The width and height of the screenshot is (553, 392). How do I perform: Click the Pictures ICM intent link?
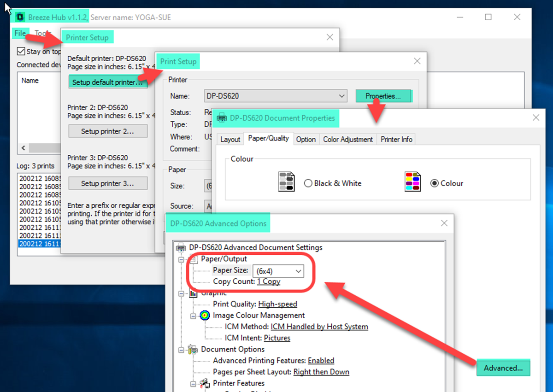[x=277, y=338]
